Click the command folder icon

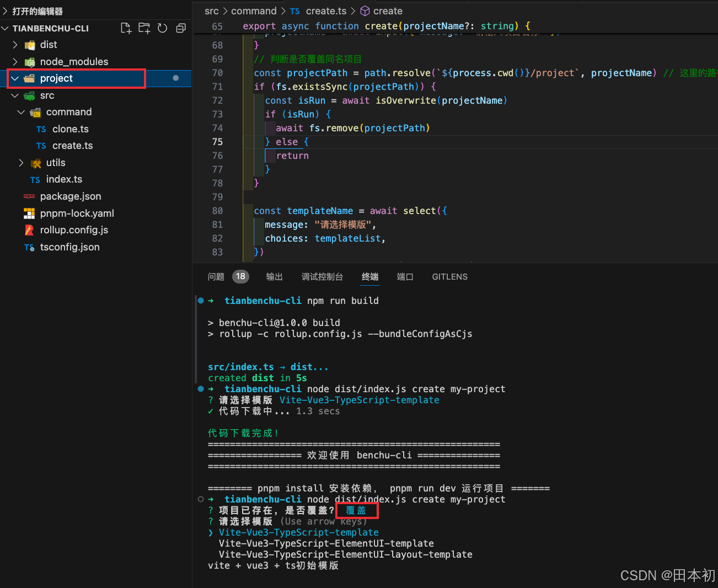pyautogui.click(x=35, y=113)
